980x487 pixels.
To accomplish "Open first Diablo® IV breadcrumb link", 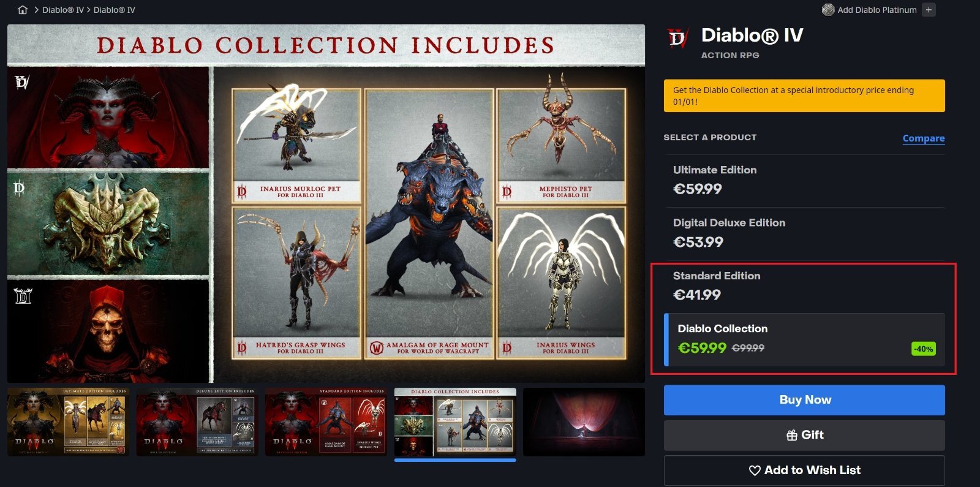I will coord(62,10).
